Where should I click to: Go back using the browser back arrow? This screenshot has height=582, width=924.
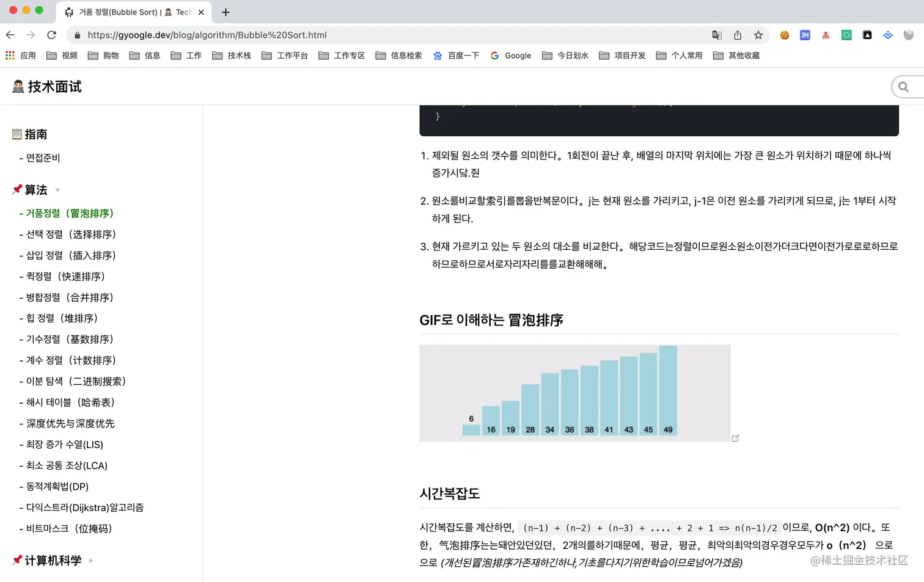10,35
